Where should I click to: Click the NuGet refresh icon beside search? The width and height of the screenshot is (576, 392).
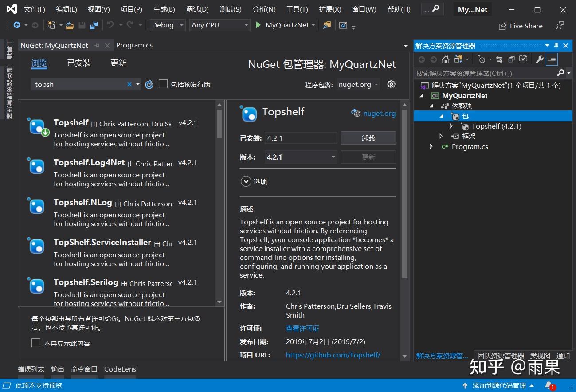pyautogui.click(x=149, y=84)
